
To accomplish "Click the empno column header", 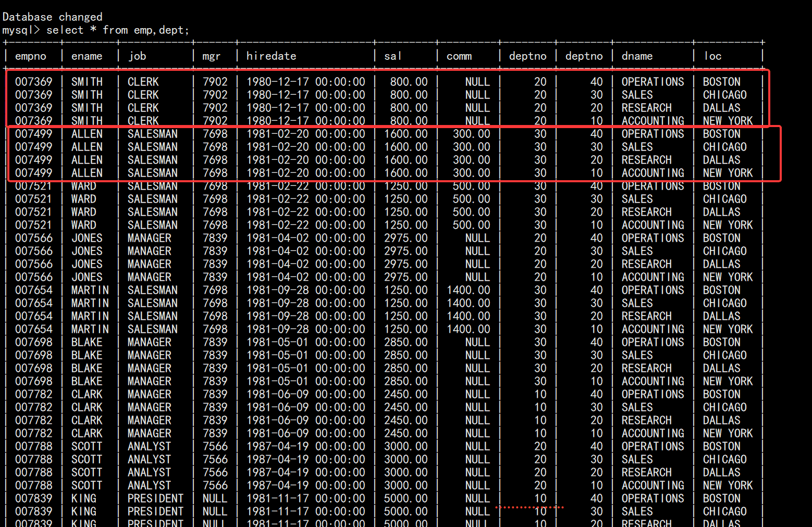I will tap(31, 56).
